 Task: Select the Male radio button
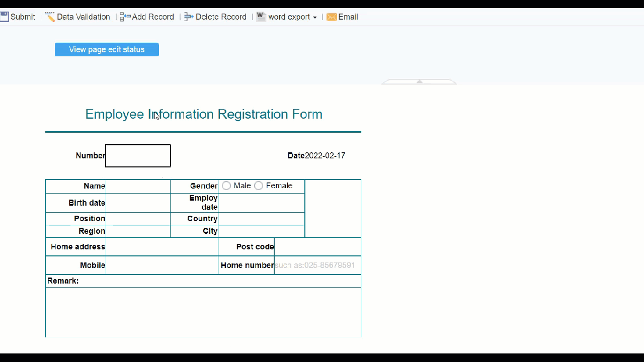click(226, 186)
